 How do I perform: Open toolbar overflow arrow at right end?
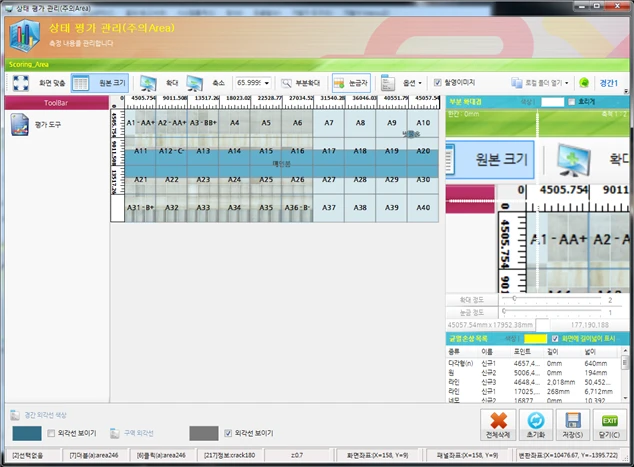pos(626,91)
